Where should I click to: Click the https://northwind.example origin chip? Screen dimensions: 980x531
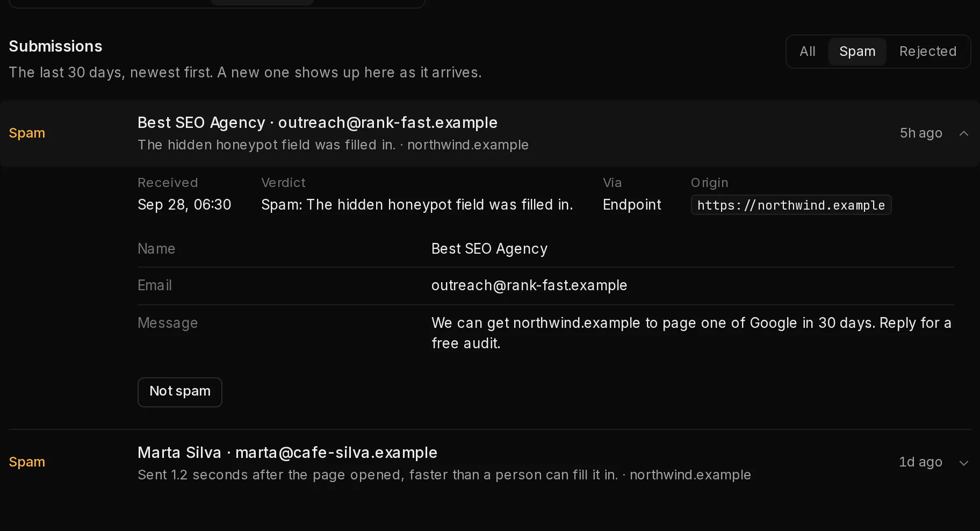(x=791, y=205)
